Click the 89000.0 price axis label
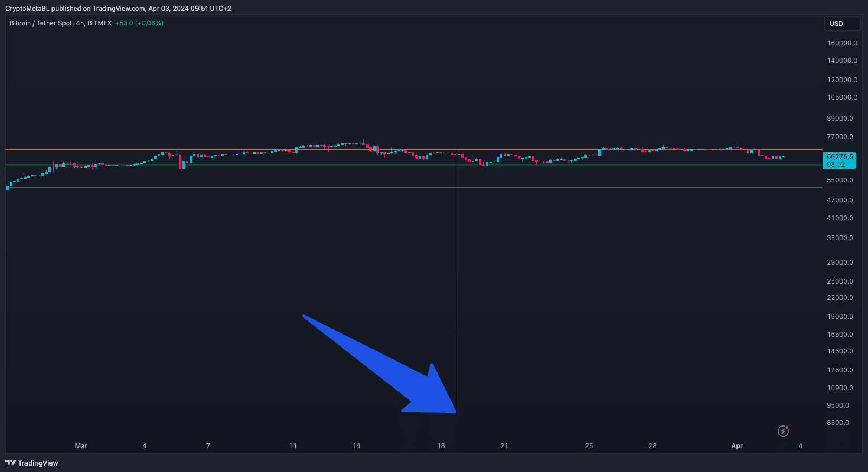Screen dimensions: 868x472 (840, 119)
